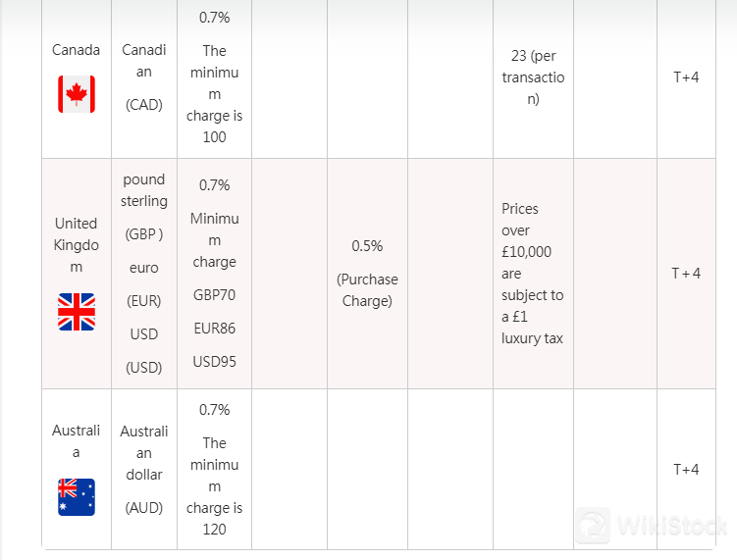The image size is (737, 560).
Task: Select the Australia country label
Action: click(77, 441)
